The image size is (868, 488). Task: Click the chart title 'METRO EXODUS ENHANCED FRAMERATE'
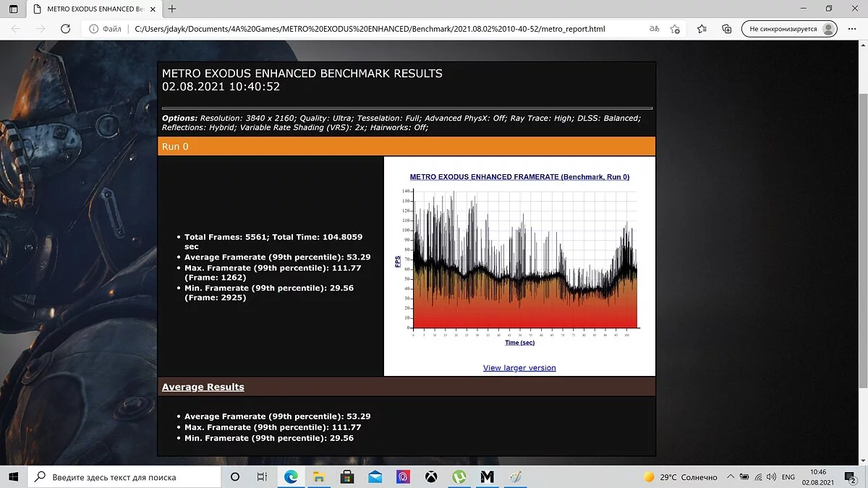tap(519, 176)
